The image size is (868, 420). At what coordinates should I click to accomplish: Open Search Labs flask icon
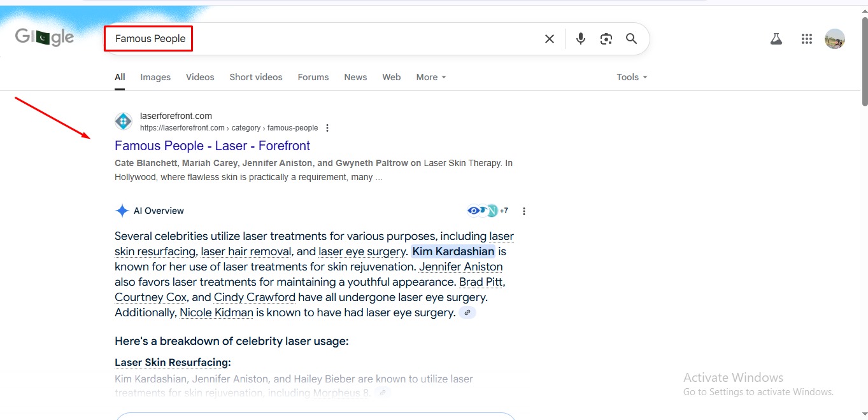tap(776, 39)
